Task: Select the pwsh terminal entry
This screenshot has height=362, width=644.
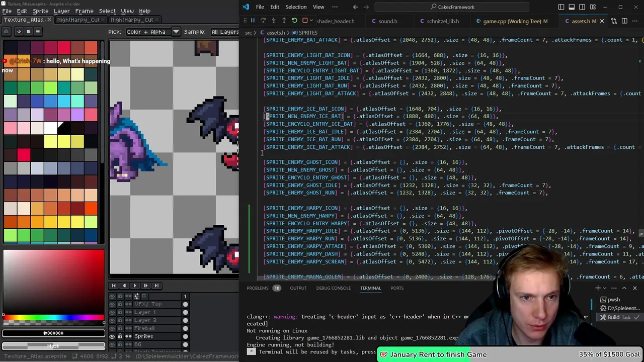Action: (x=614, y=300)
